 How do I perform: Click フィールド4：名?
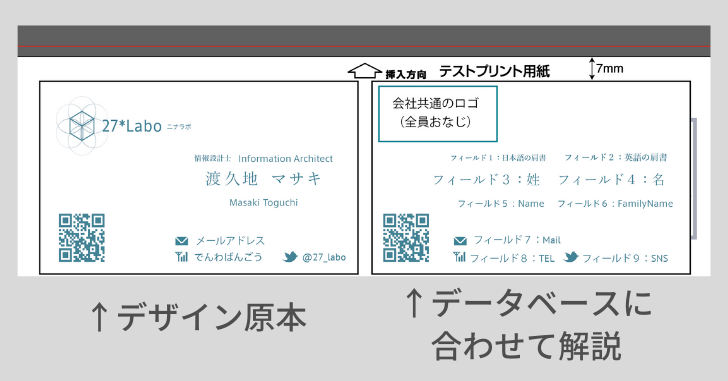(x=611, y=180)
